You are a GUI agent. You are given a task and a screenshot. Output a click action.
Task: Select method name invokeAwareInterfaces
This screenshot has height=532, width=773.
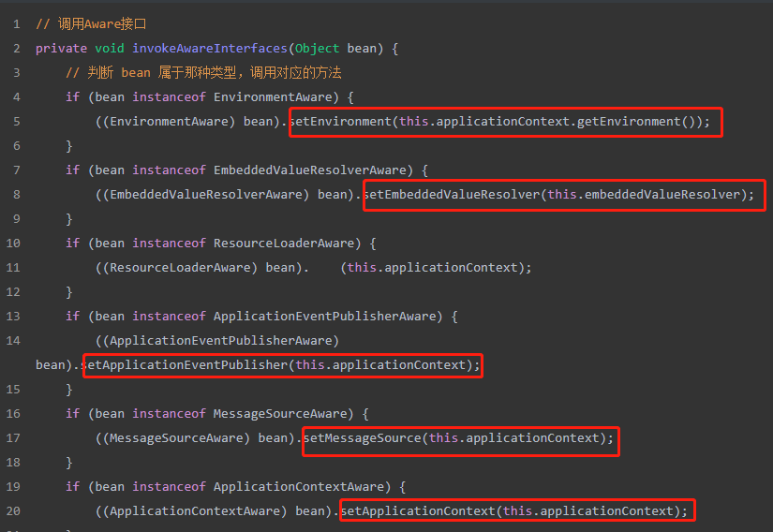210,49
